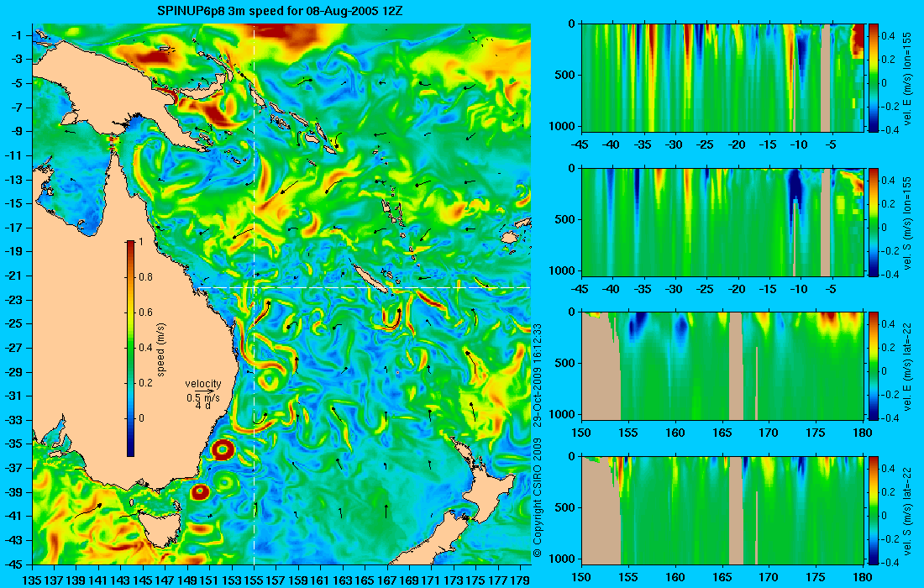Click the '0.8' tick on speed colorbar
This screenshot has height=588, width=924.
[145, 277]
